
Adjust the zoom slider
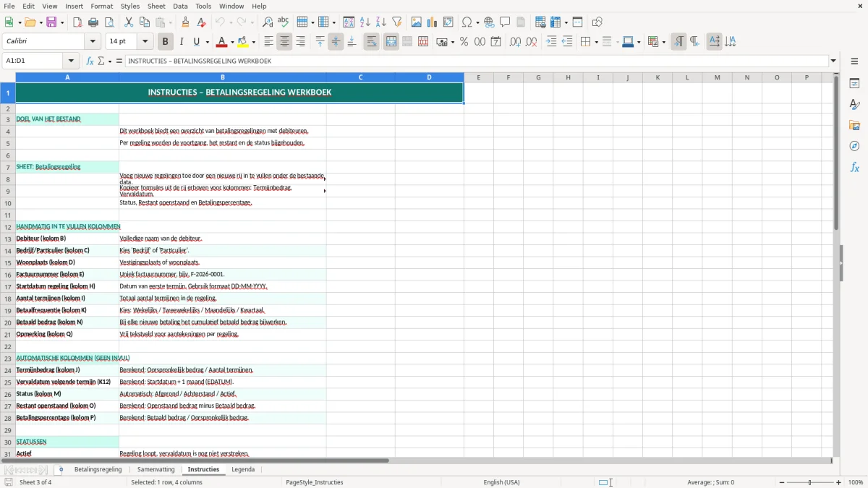point(810,482)
